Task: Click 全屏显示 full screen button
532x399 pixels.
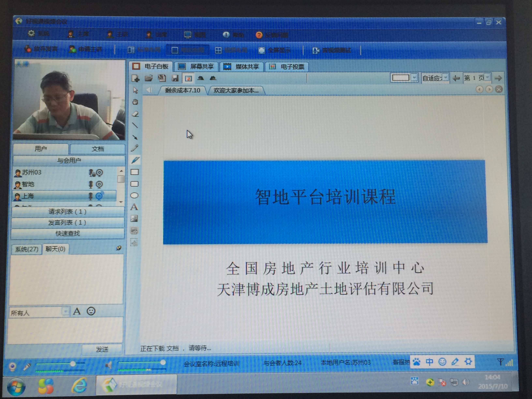Action: 274,50
